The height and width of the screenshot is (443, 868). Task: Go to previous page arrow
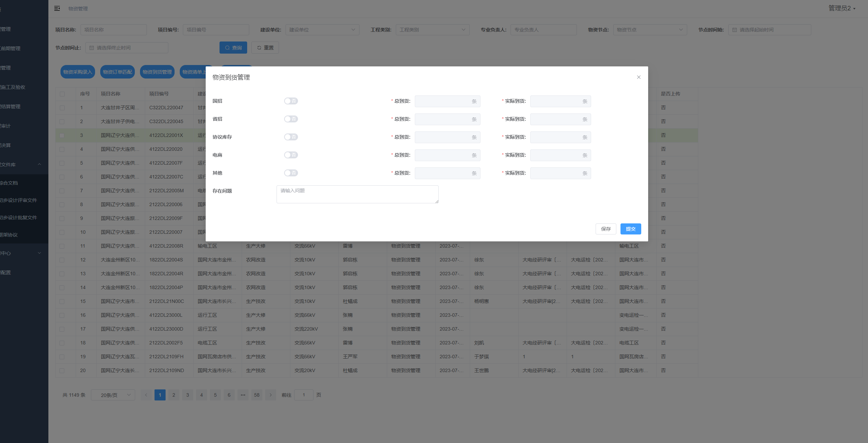click(146, 395)
